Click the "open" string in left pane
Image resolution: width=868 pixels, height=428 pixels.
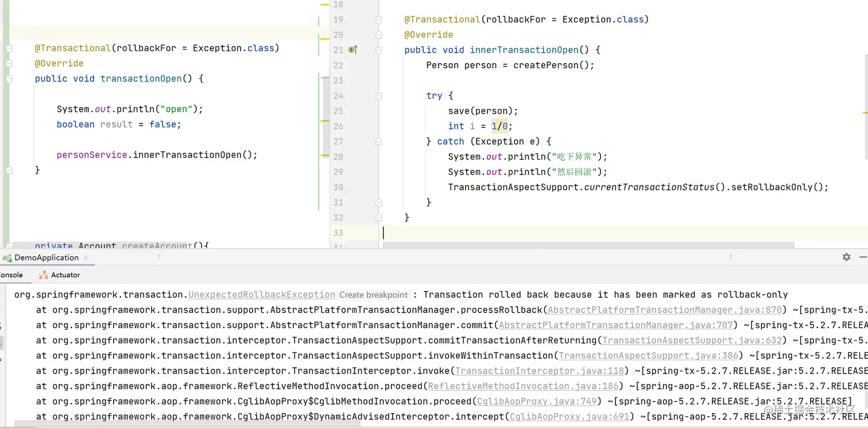coord(177,109)
